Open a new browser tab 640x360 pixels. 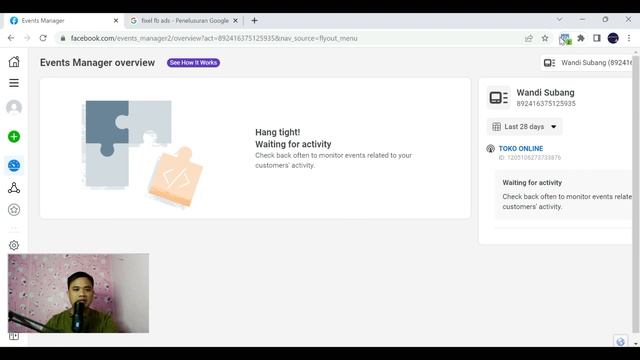point(254,20)
